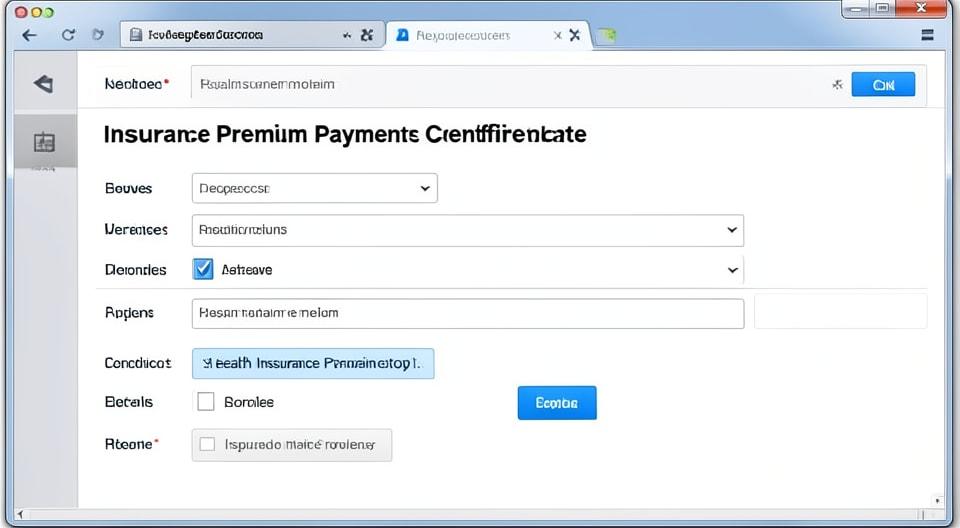The height and width of the screenshot is (528, 960).
Task: Click the Rpdens text input field
Action: tap(468, 313)
